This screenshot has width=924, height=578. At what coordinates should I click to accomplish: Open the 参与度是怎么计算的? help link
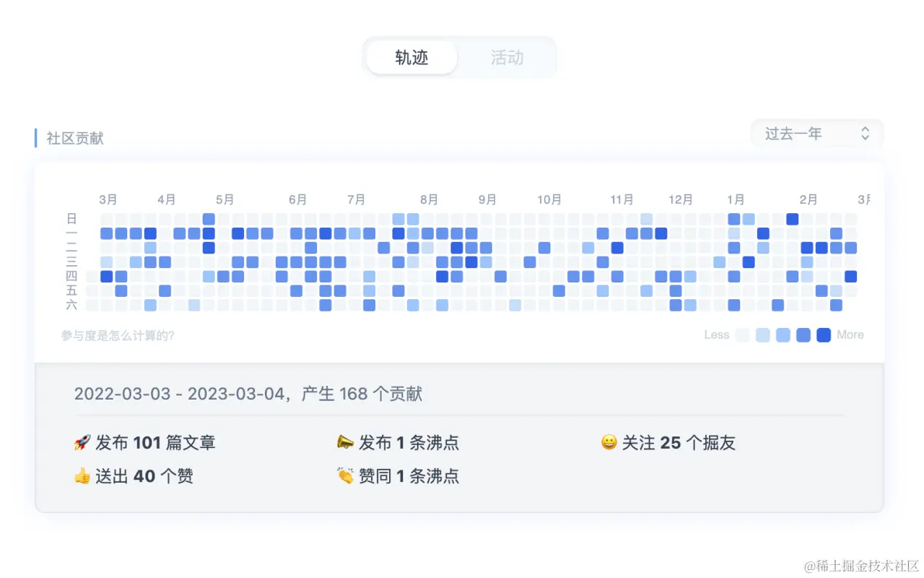click(118, 335)
